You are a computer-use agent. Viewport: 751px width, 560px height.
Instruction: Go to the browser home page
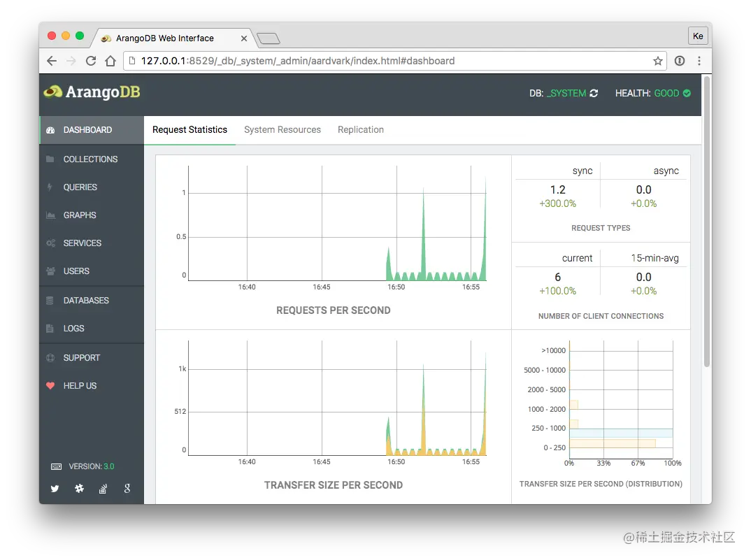(110, 61)
